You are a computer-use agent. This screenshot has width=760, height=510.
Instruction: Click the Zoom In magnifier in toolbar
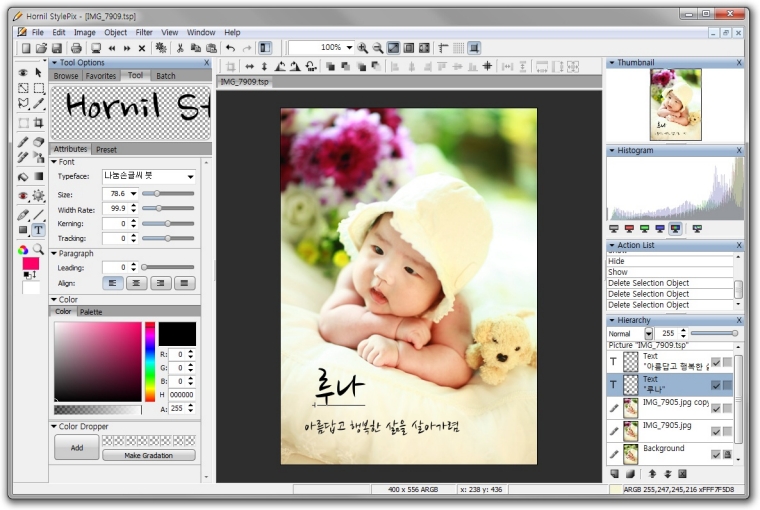pos(362,48)
